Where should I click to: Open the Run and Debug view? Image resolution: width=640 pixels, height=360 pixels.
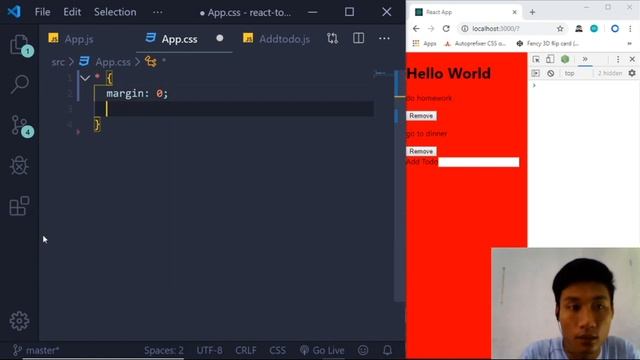[19, 166]
